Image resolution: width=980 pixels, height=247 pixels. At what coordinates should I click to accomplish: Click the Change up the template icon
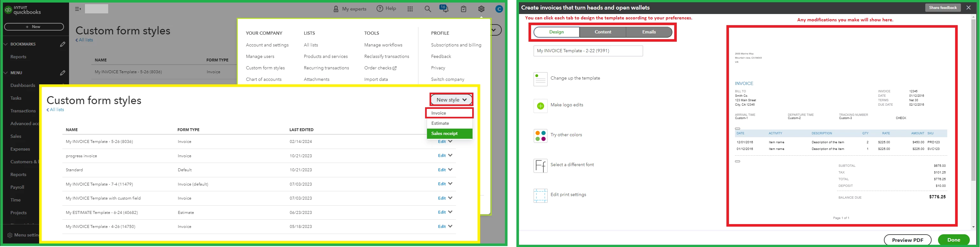[540, 79]
